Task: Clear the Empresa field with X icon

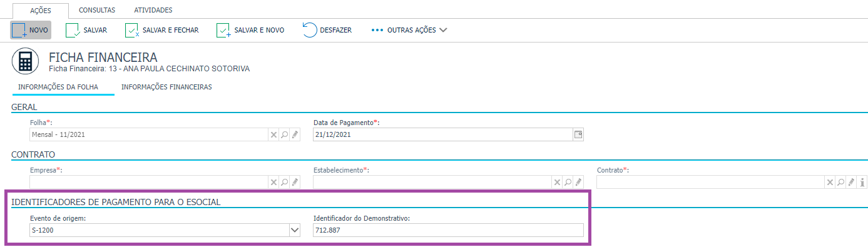Action: pos(273,182)
